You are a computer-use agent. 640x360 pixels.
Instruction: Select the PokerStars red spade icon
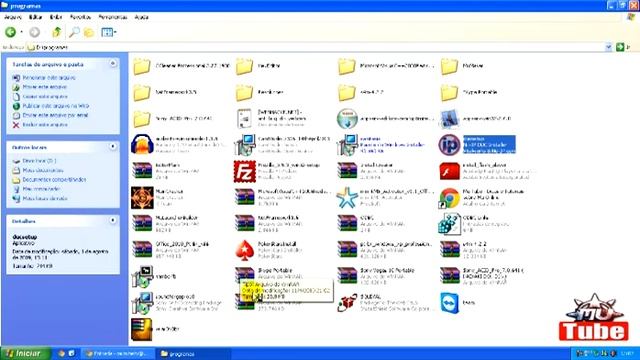[x=244, y=250]
